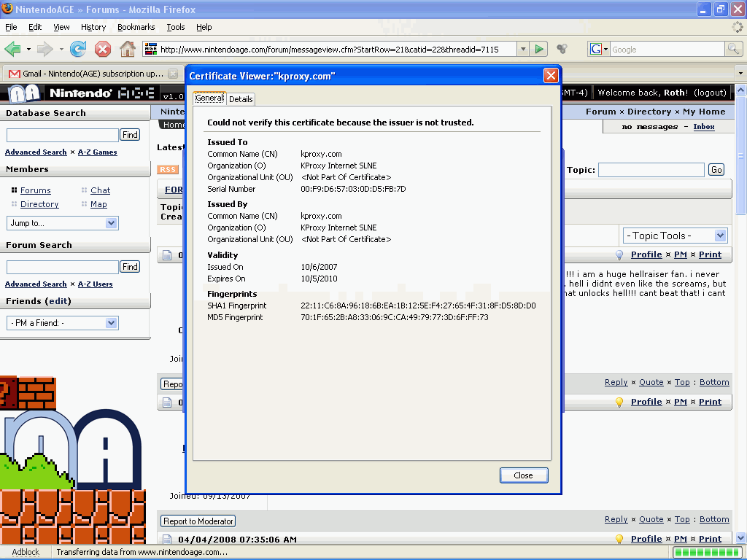Image resolution: width=747 pixels, height=560 pixels.
Task: Reload the page with the blue Reload icon
Action: click(77, 49)
